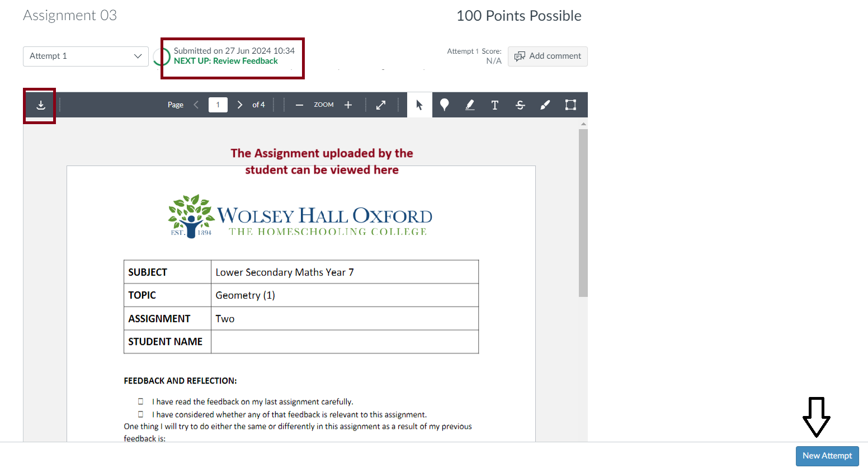Select the highlight annotation tool
The height and width of the screenshot is (468, 868).
click(470, 105)
